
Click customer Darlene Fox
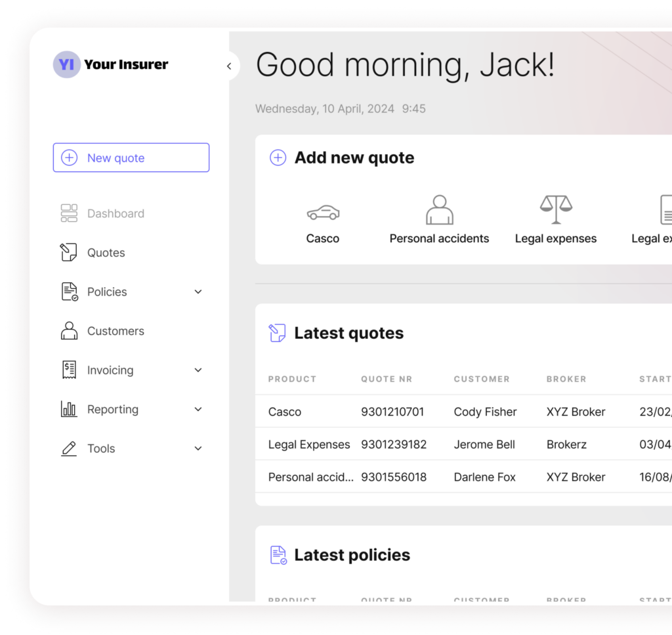[x=484, y=477]
